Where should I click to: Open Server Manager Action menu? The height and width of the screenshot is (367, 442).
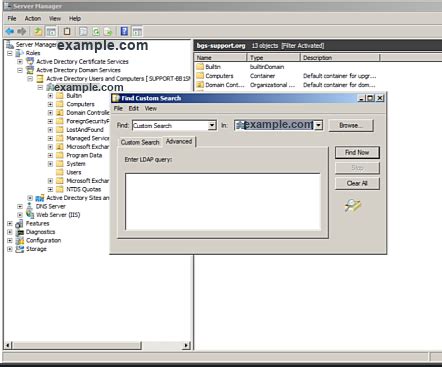33,19
